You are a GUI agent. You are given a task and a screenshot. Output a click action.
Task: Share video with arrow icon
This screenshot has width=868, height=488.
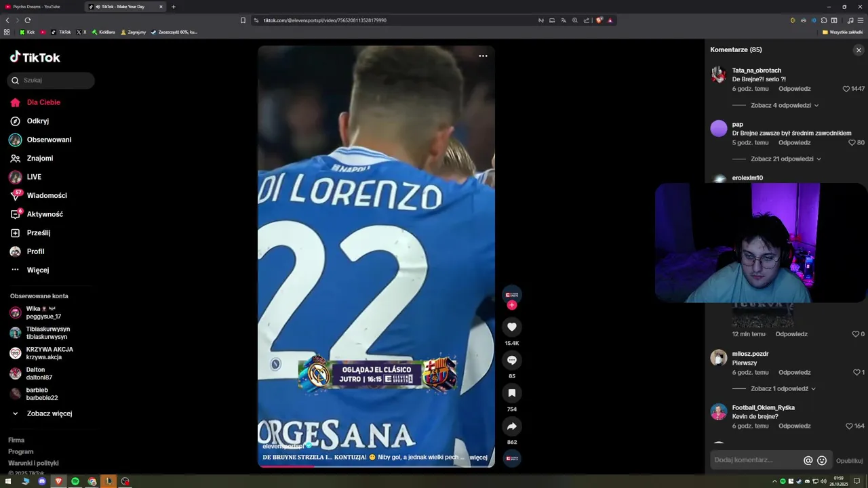(512, 426)
